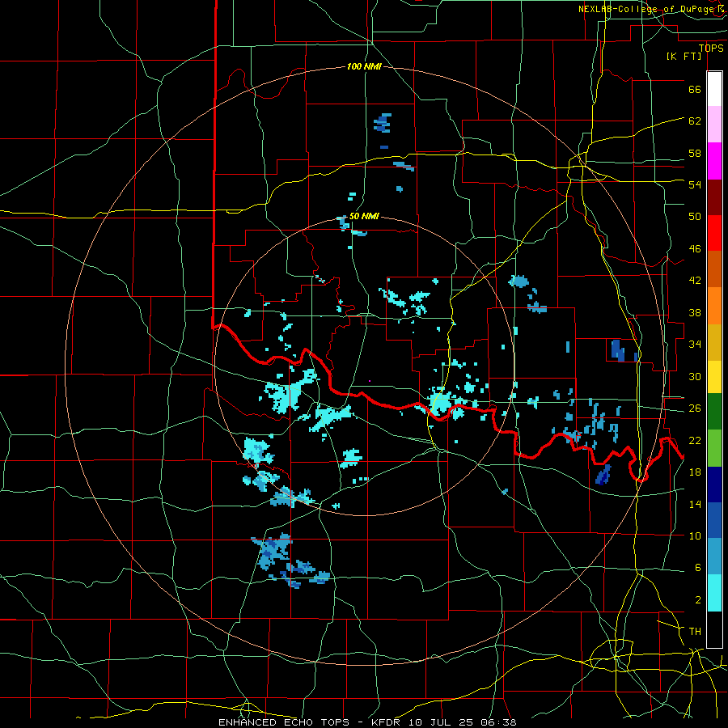728x728 pixels.
Task: Click the "[K FT]" units label
Action: pos(684,56)
